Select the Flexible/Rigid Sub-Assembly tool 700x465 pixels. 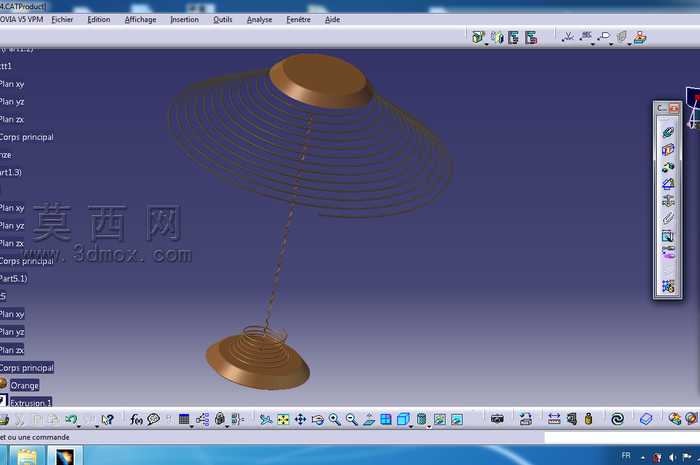[668, 252]
